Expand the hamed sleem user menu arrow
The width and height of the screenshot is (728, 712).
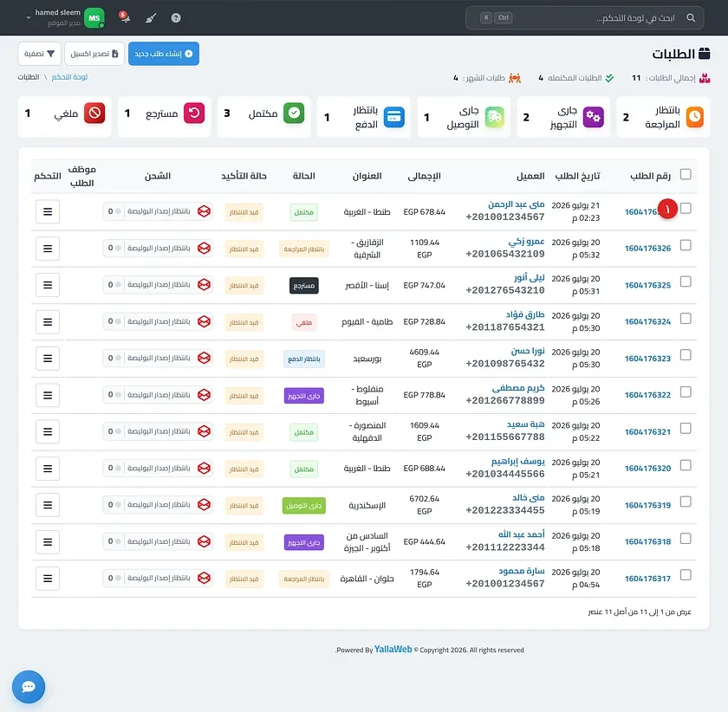point(29,17)
